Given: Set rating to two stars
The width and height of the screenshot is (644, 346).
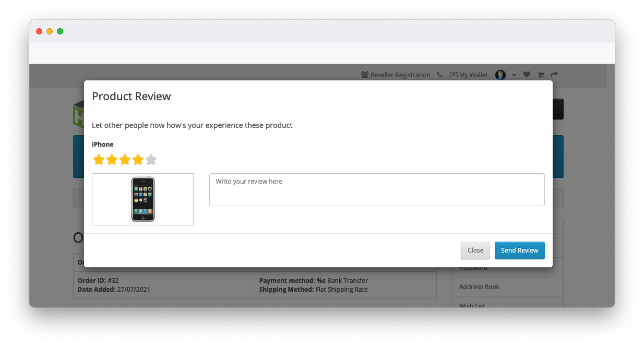Looking at the screenshot, I should (x=112, y=160).
